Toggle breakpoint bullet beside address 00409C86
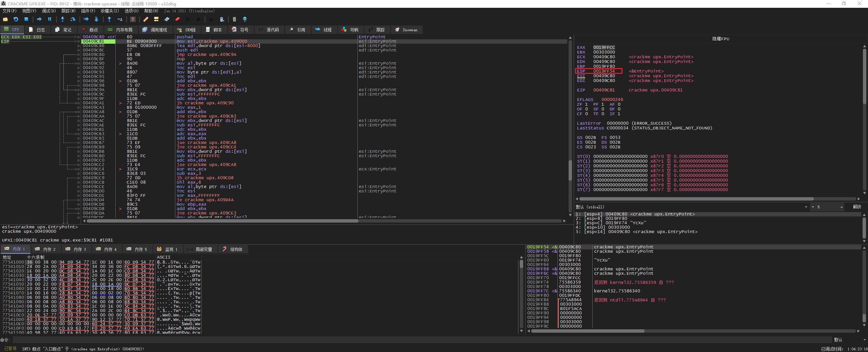Image resolution: width=868 pixels, height=352 pixels. tap(79, 46)
